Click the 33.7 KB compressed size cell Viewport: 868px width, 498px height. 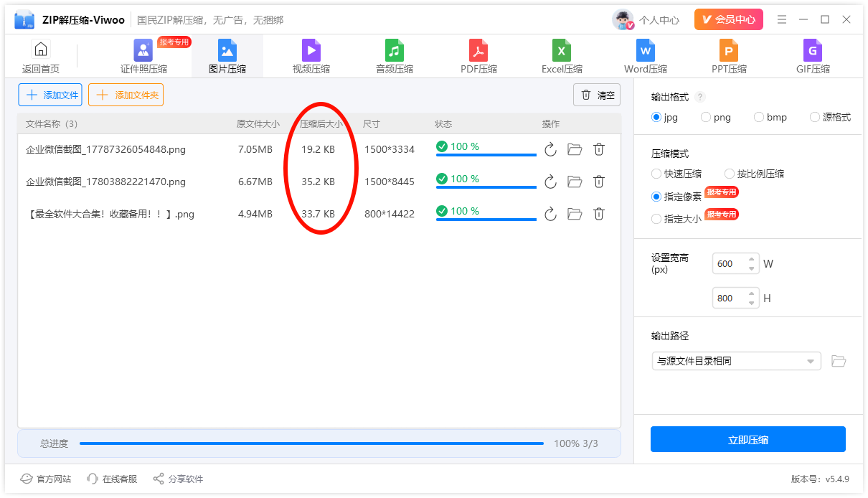point(318,214)
